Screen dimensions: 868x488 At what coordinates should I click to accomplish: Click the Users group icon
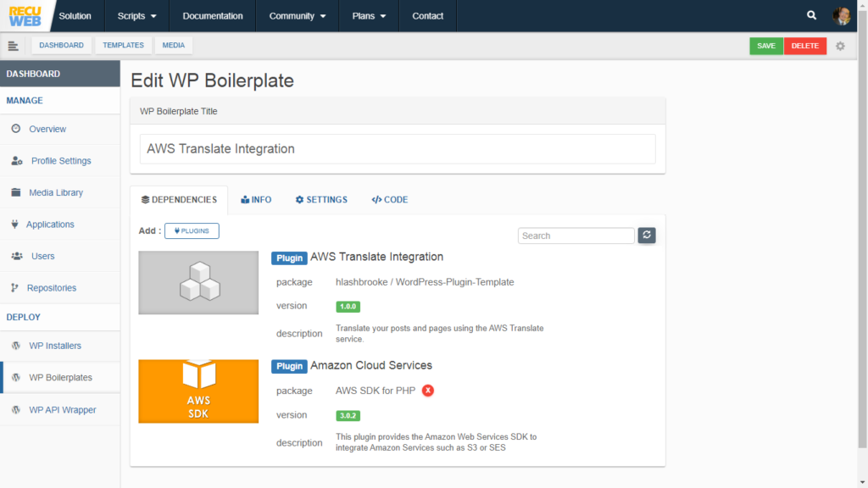[x=17, y=256]
